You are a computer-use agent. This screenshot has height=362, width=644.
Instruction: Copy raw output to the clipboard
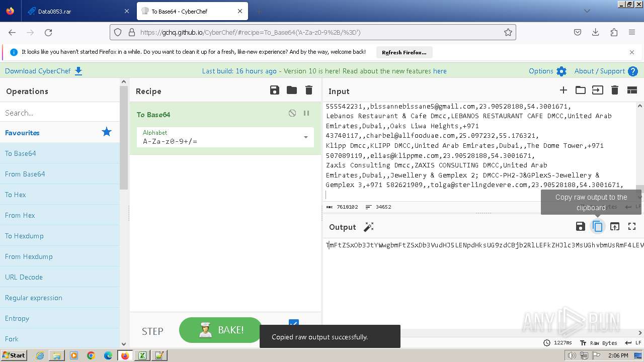coord(597,226)
